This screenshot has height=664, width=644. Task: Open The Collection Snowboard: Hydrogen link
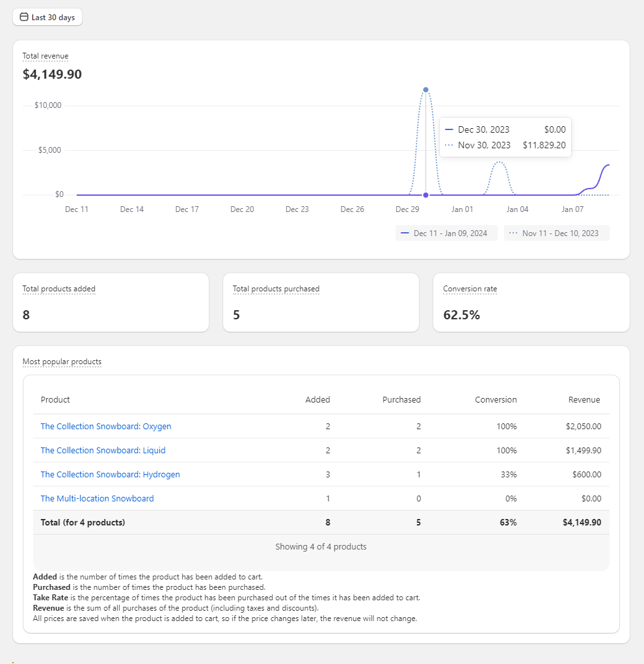point(110,475)
